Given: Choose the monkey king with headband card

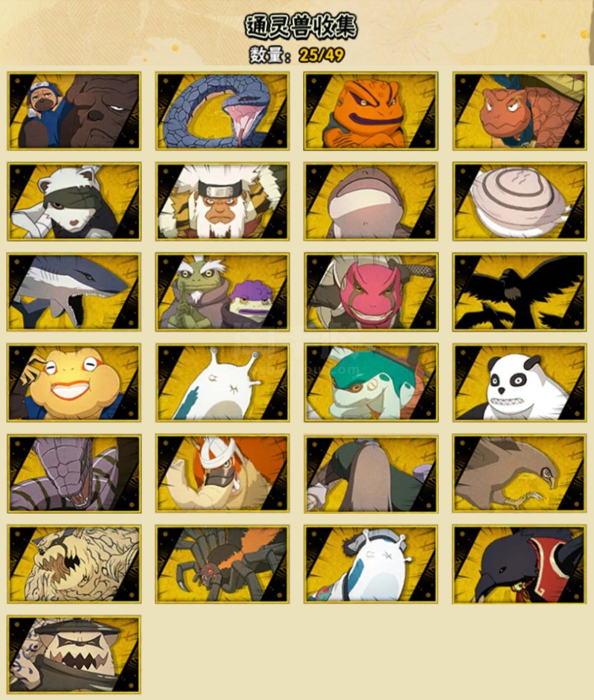Looking at the screenshot, I should coord(222,201).
